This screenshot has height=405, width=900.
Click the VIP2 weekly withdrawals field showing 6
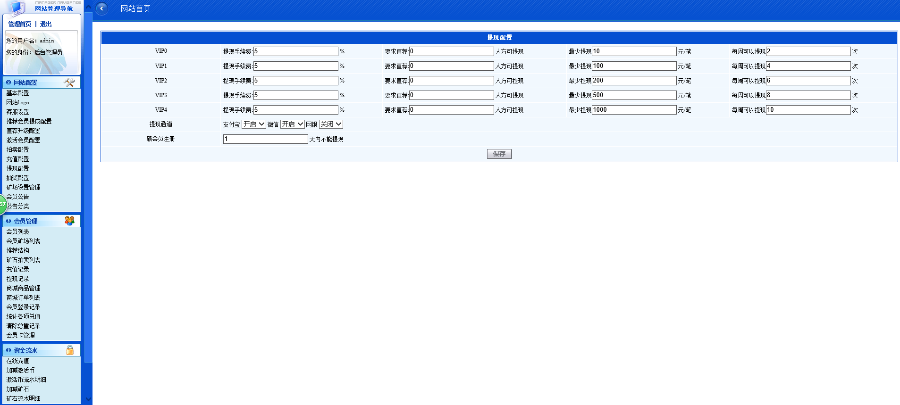tap(808, 81)
